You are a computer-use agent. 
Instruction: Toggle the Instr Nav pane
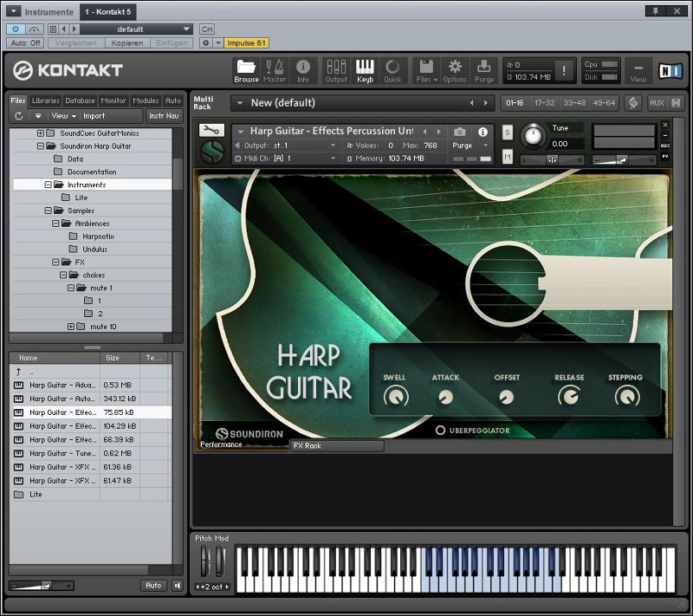pyautogui.click(x=164, y=116)
